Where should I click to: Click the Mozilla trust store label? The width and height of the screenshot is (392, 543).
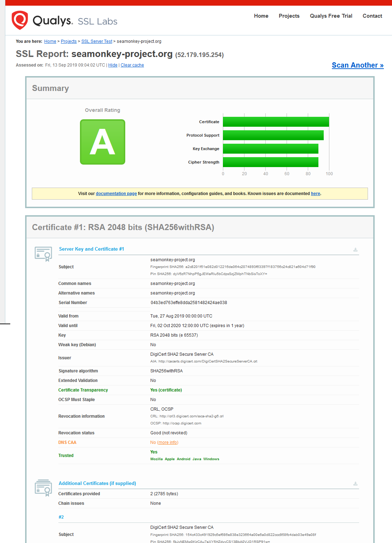point(156,459)
